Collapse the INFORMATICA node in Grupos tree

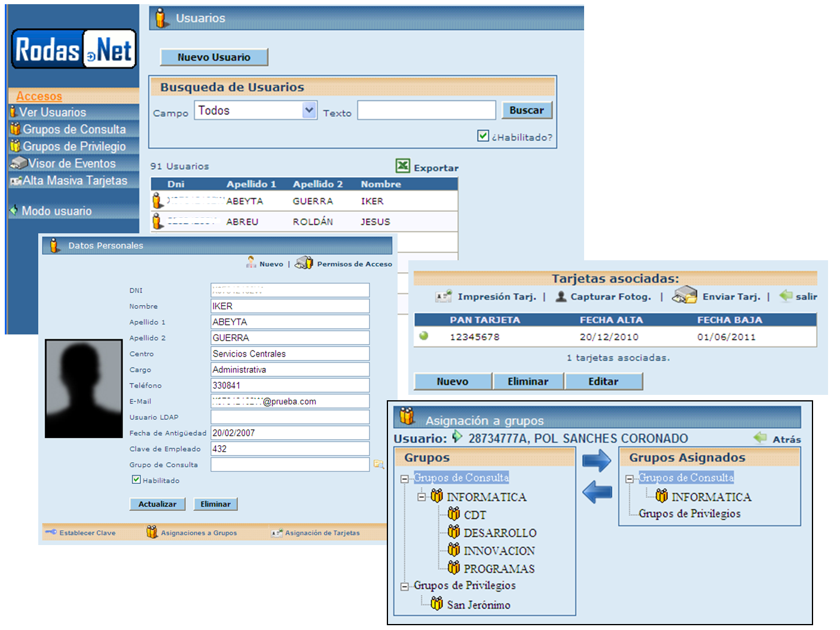(421, 497)
